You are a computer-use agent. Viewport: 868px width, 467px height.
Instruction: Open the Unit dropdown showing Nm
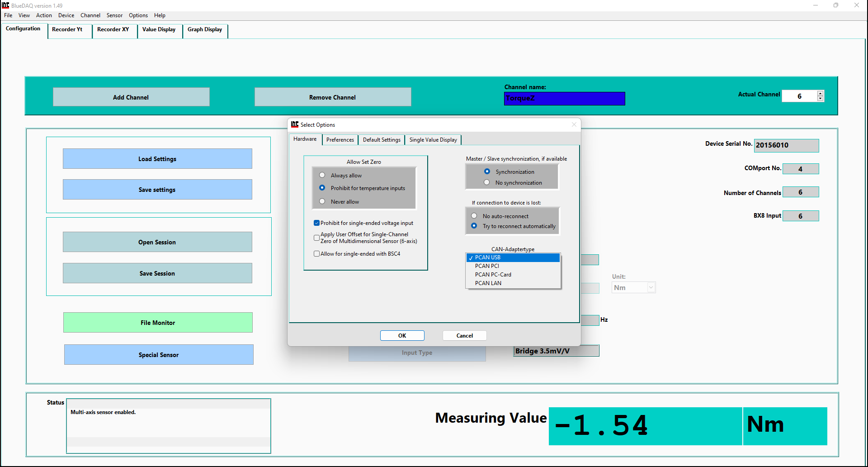[x=651, y=287]
